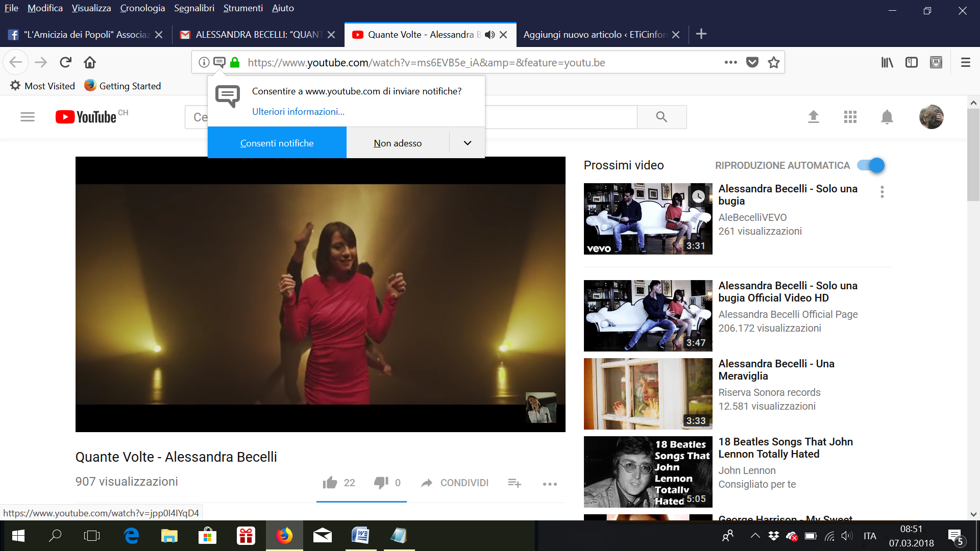980x551 pixels.
Task: Open 18 Beatles Songs video thumbnail
Action: (x=648, y=472)
